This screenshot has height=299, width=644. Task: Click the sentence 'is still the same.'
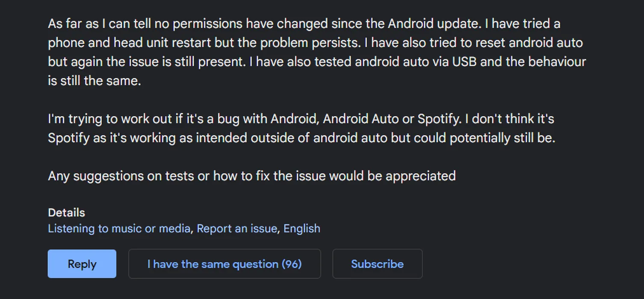click(94, 81)
